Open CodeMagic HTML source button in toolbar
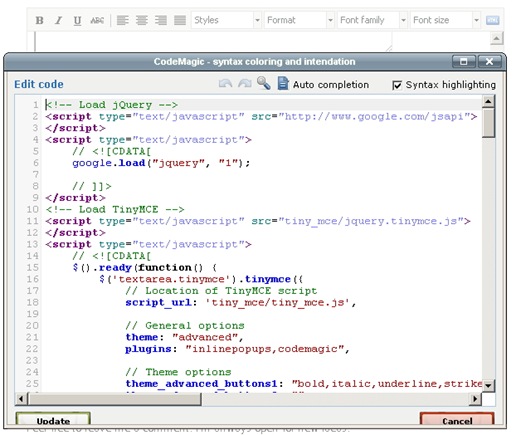Viewport: 516px width, 435px height. tap(492, 20)
